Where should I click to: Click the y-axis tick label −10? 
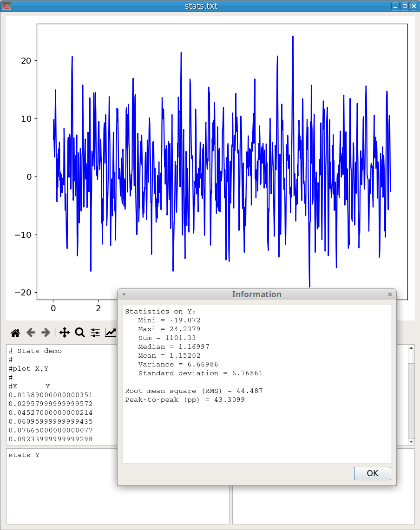click(x=23, y=235)
